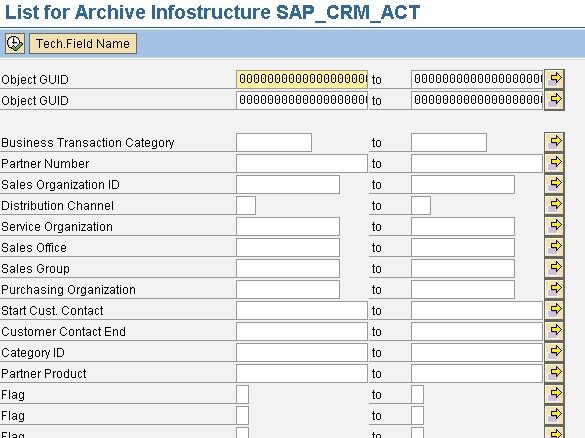
Task: Open multiple selection for Sales Group
Action: (554, 268)
